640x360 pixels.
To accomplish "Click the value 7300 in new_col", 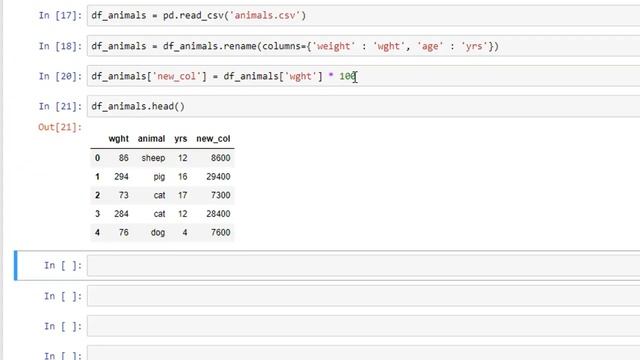I will click(220, 195).
